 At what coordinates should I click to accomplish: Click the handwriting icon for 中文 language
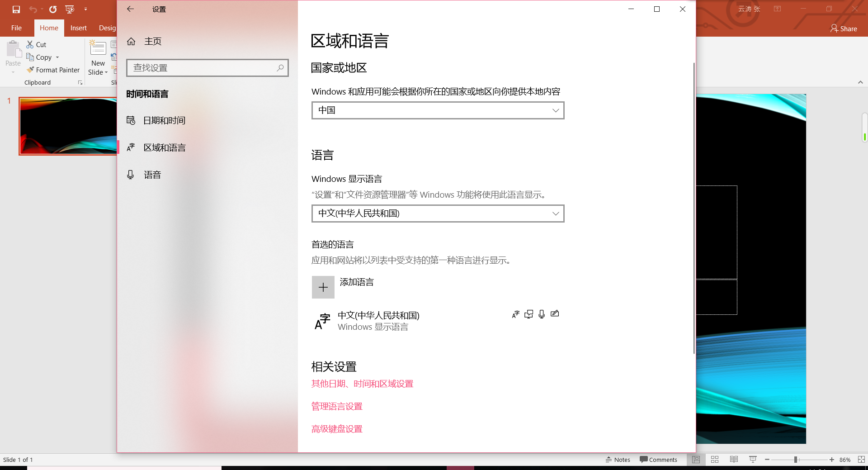555,314
